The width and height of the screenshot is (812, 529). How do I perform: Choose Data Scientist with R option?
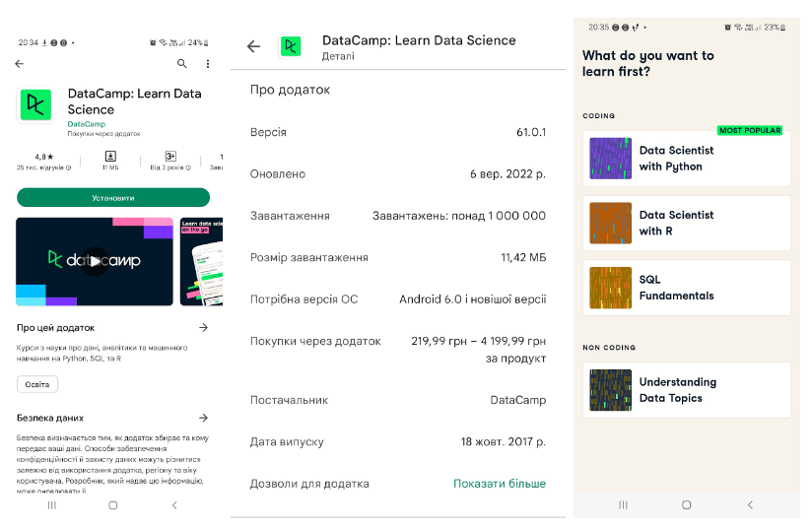(x=686, y=223)
